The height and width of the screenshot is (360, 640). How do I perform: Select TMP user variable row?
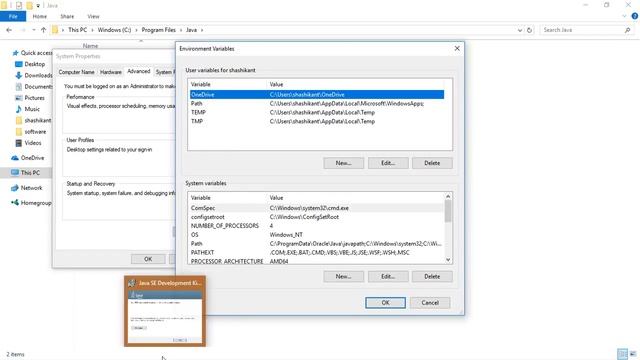pyautogui.click(x=317, y=122)
